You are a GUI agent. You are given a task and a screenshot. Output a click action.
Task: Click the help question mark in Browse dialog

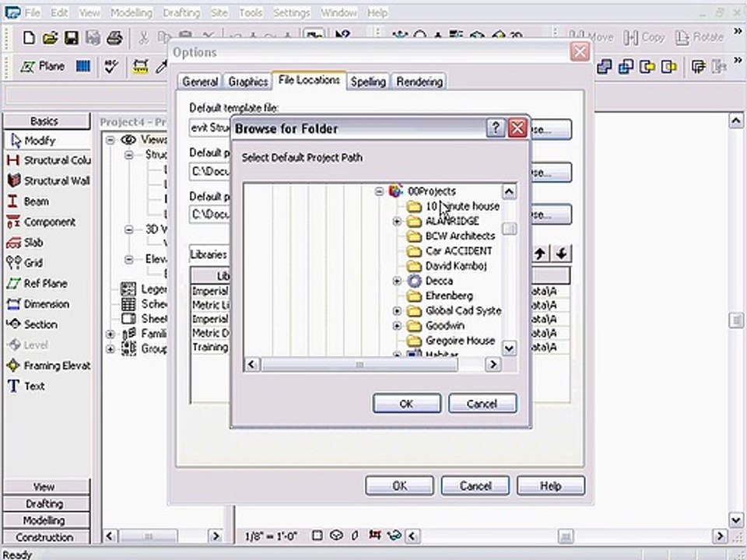click(x=496, y=128)
